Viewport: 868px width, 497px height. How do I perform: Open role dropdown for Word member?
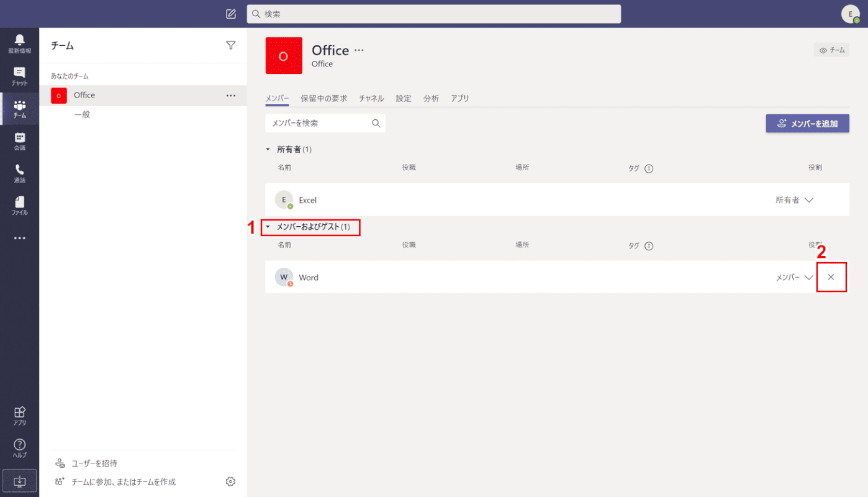[x=795, y=278]
